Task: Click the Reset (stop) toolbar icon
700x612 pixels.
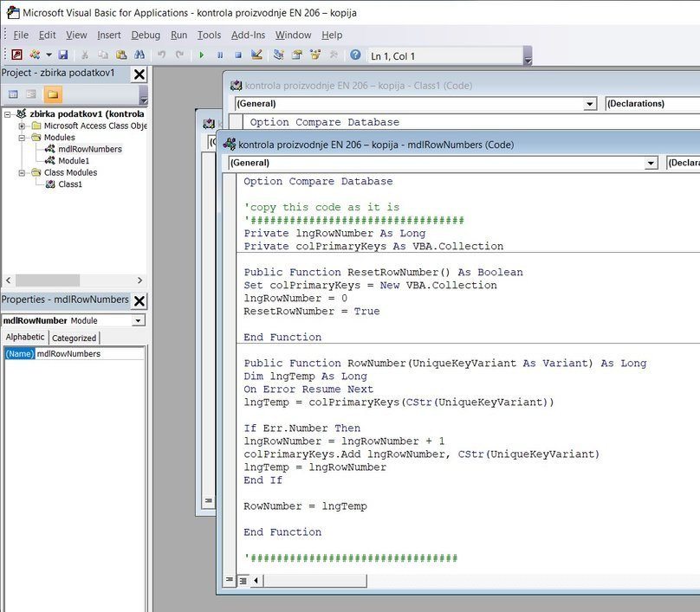Action: [x=237, y=55]
